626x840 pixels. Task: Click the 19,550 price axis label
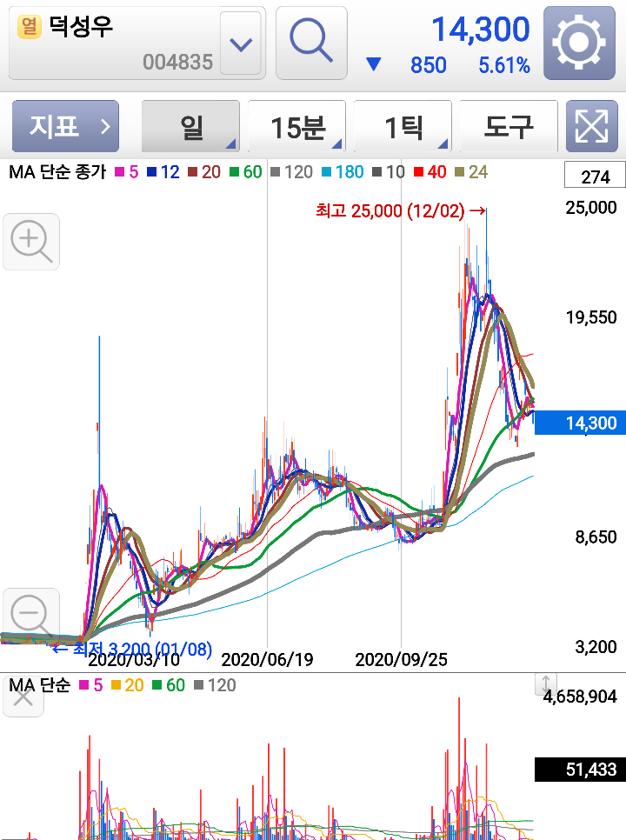point(591,317)
